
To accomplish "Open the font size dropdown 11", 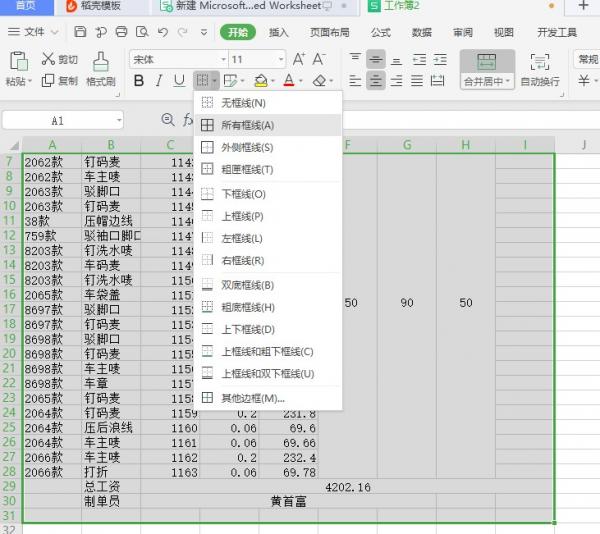I will pyautogui.click(x=281, y=60).
